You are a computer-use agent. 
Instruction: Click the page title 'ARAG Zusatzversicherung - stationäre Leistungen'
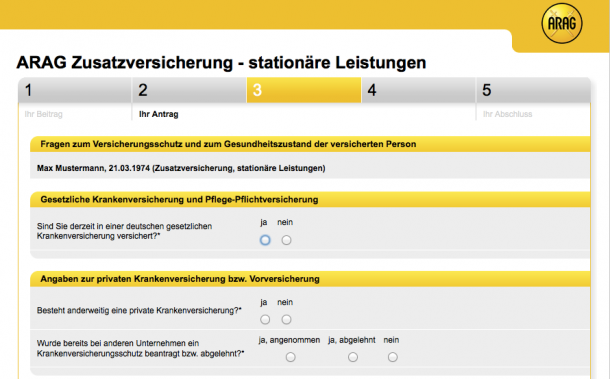221,63
